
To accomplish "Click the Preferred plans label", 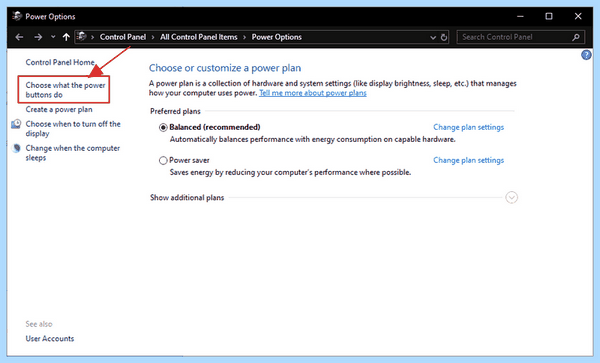I will tap(175, 111).
